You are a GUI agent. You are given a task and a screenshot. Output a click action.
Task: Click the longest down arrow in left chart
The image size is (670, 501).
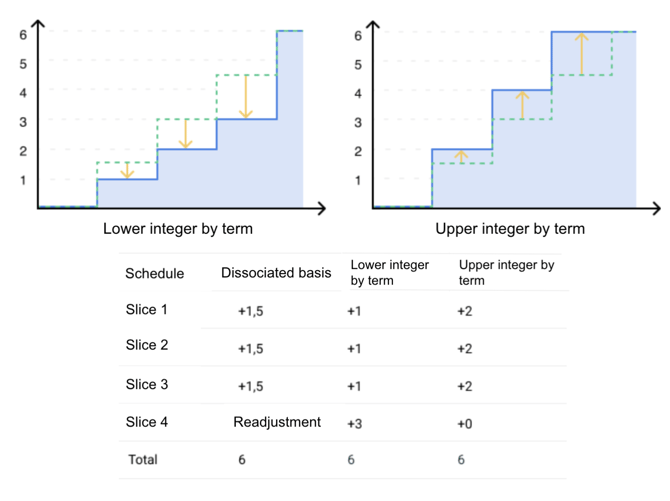(x=246, y=97)
